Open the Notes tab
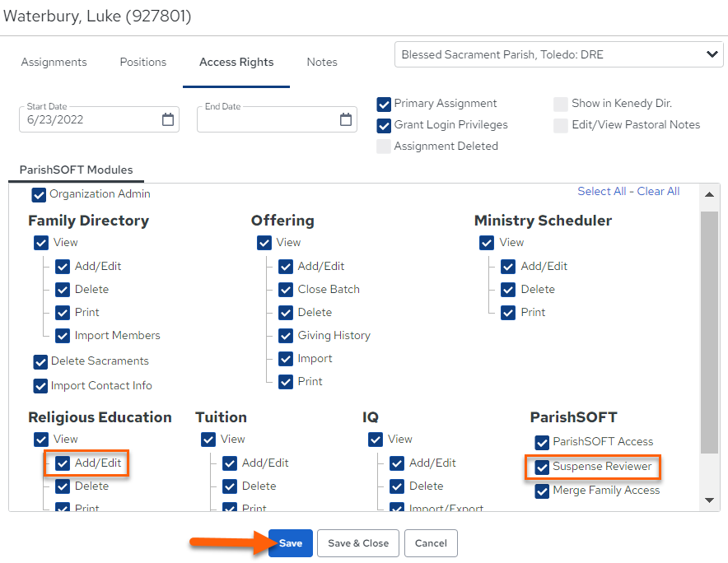This screenshot has height=563, width=728. click(322, 63)
